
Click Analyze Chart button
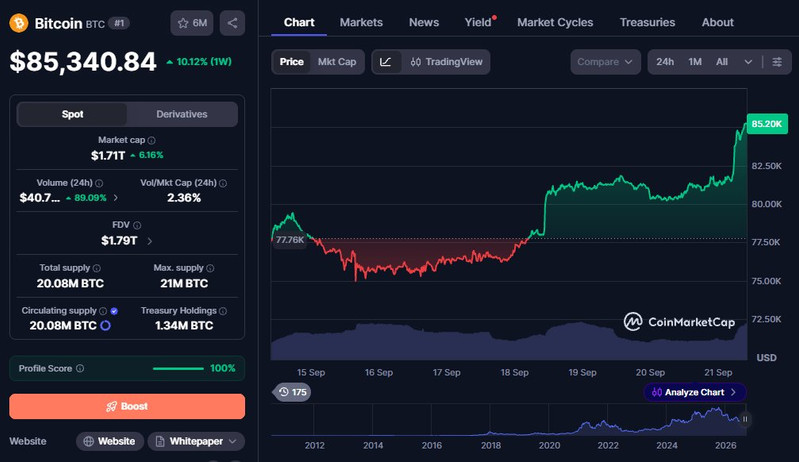point(695,392)
